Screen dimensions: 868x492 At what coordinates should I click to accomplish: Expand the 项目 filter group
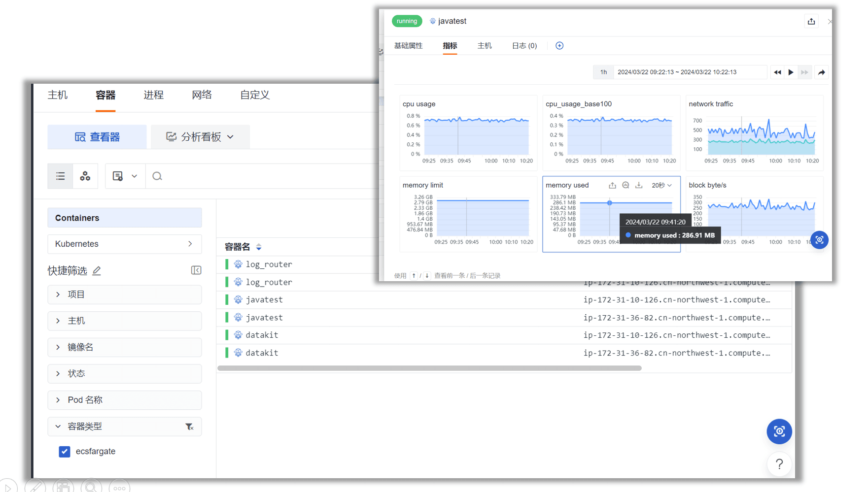click(125, 295)
